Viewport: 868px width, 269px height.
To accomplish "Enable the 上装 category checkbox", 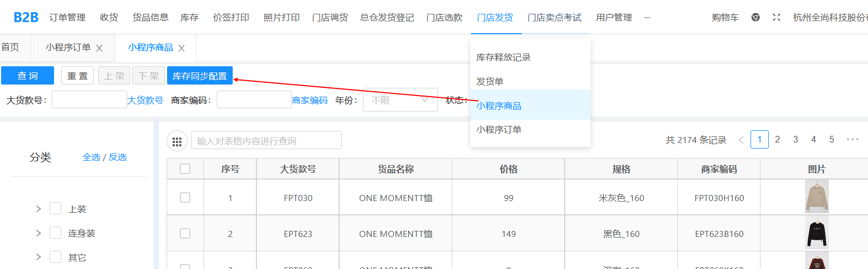I will 55,208.
